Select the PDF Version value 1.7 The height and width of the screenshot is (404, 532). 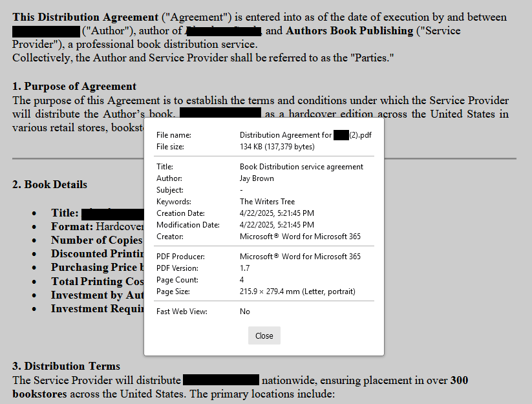pos(244,268)
